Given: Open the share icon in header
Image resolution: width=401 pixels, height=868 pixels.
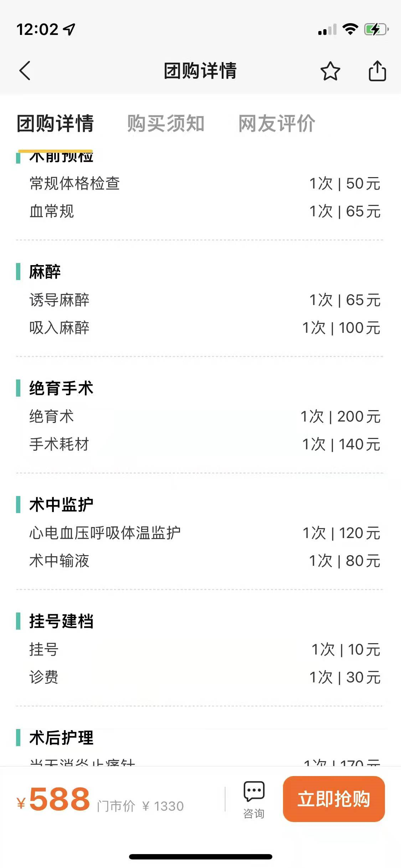Looking at the screenshot, I should (x=377, y=71).
